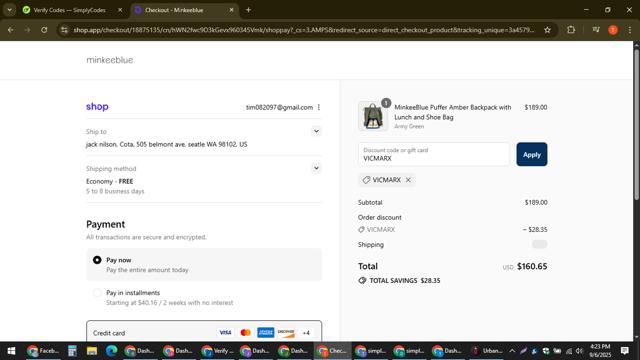The width and height of the screenshot is (640, 360).
Task: Click the Puffer Amber Backpack thumbnail
Action: (373, 116)
